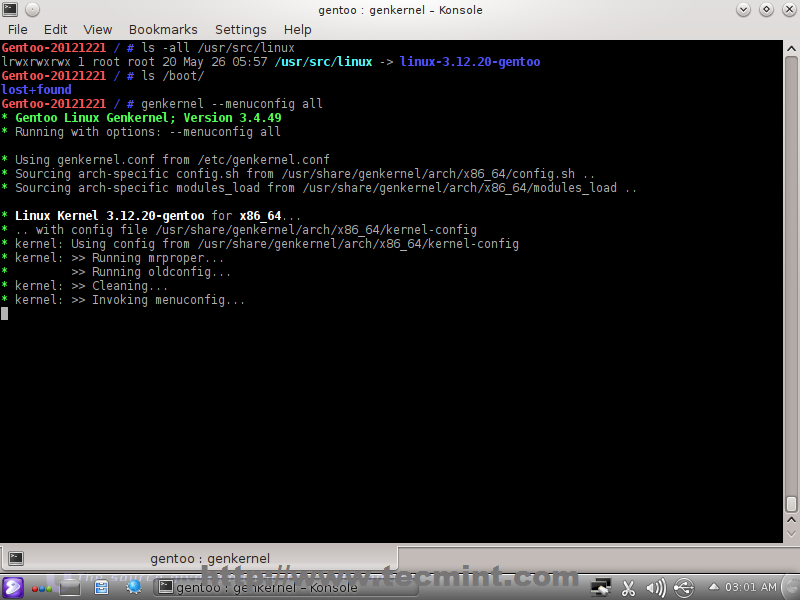Toggle the on-all-desktops pin button in title bar
The image size is (800, 600).
click(x=32, y=9)
